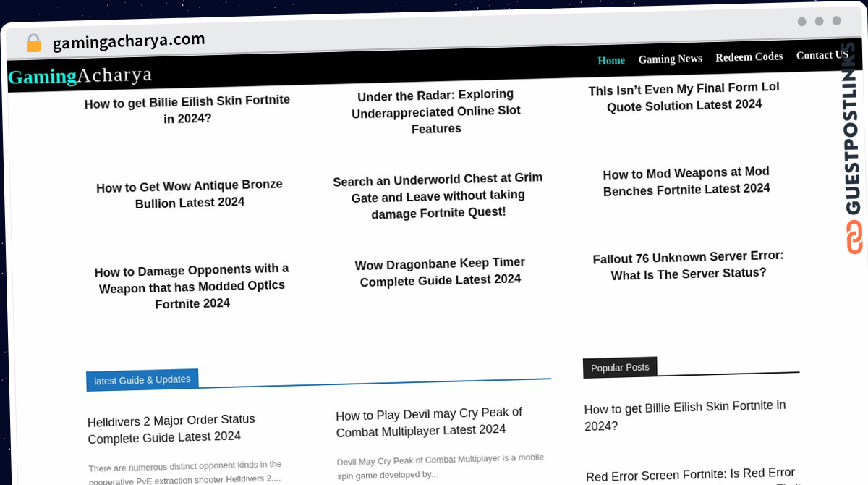Open the Modded Optics weapon damage article
The width and height of the screenshot is (868, 485).
pyautogui.click(x=192, y=287)
